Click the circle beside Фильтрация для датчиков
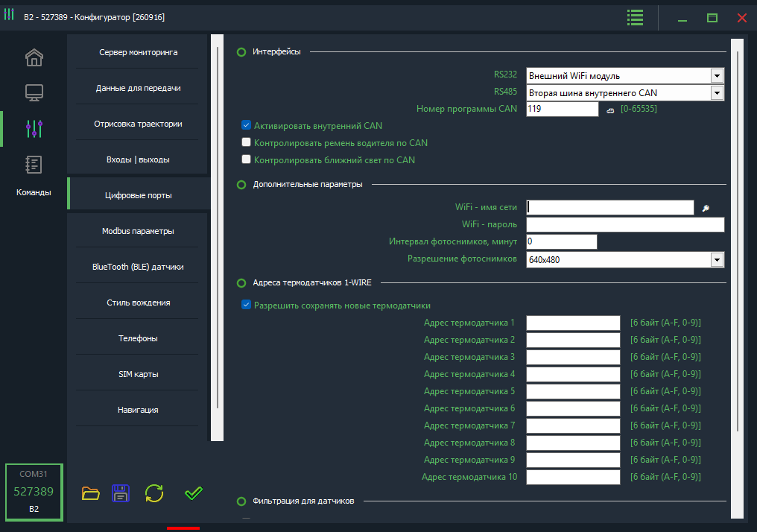The image size is (757, 532). [241, 501]
